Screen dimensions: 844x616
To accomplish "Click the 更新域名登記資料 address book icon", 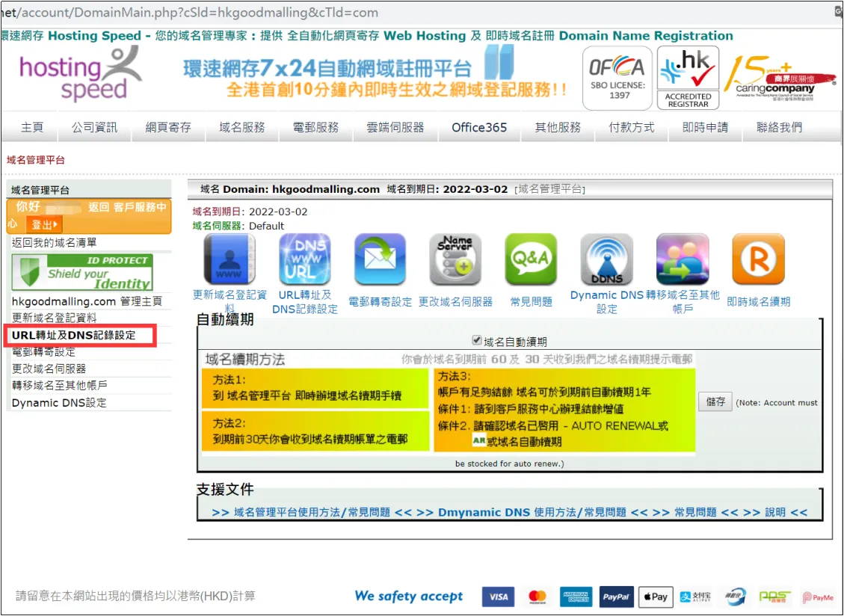I will [230, 259].
